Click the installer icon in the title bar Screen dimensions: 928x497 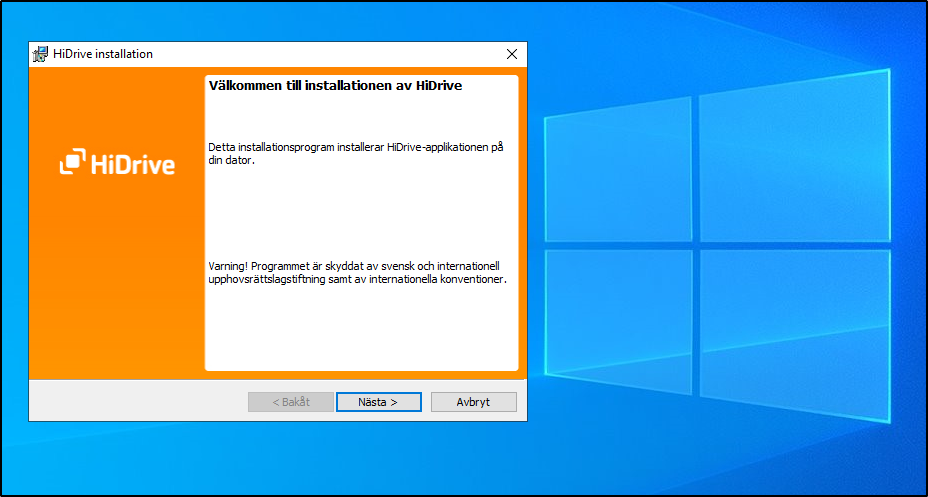click(x=41, y=54)
